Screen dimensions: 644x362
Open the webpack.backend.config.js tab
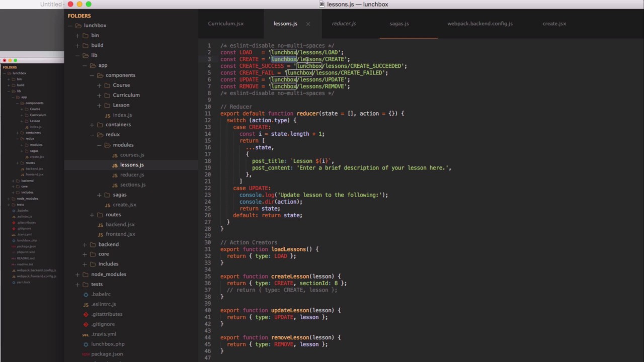tap(480, 24)
